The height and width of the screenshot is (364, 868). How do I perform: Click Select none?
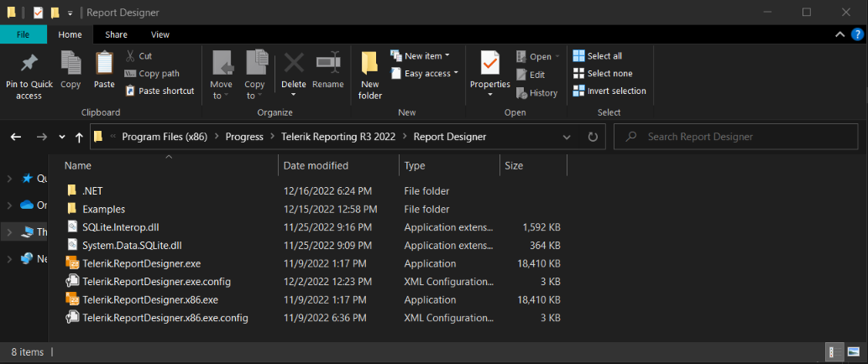[602, 74]
